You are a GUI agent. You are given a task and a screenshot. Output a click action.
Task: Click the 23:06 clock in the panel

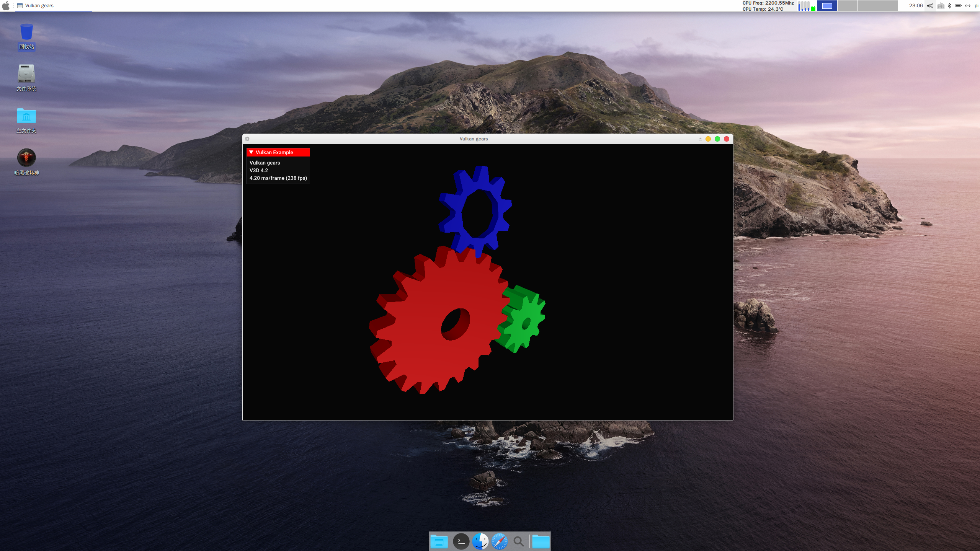click(916, 6)
